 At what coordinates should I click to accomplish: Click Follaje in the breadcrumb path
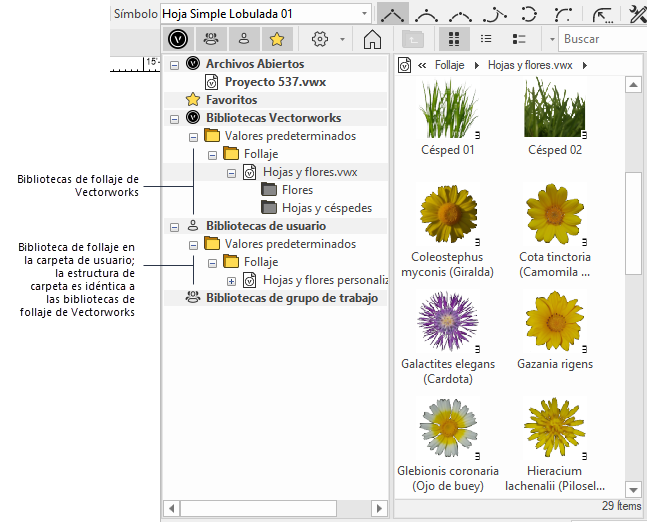coord(449,64)
